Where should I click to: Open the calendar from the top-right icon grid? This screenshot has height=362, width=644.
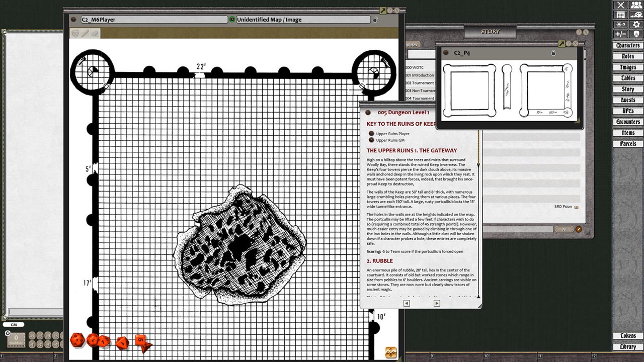(x=620, y=15)
